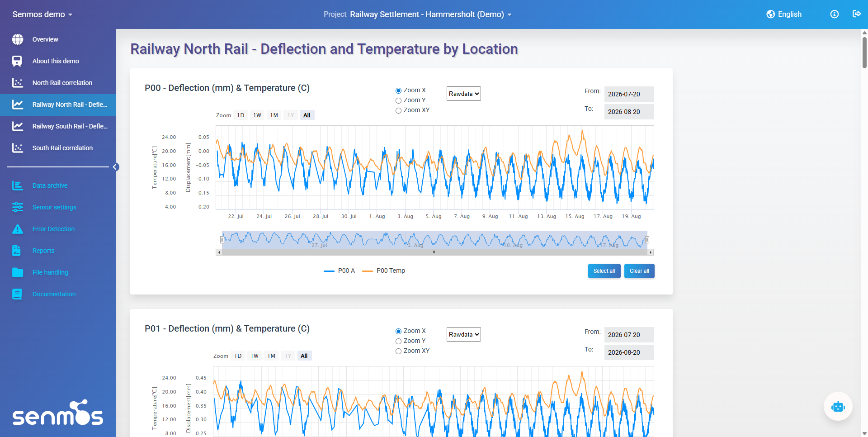
Task: Open the Rawdata dropdown for P01
Action: click(463, 334)
